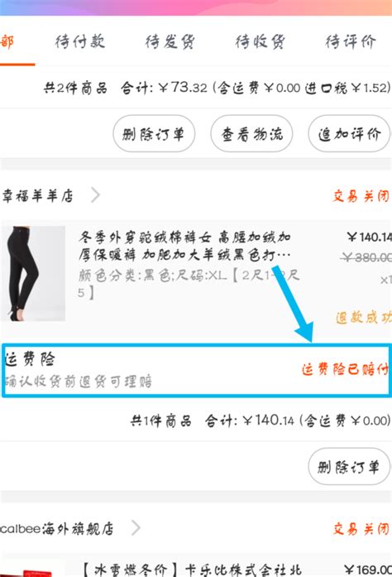Open the 卡乐比 product title
This screenshot has height=577, width=392.
click(x=191, y=570)
